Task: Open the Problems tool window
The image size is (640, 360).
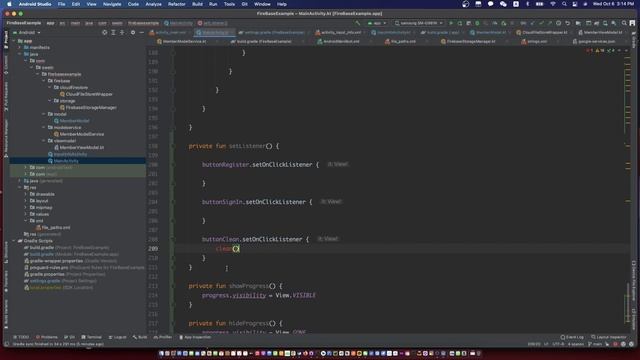Action: (47, 337)
